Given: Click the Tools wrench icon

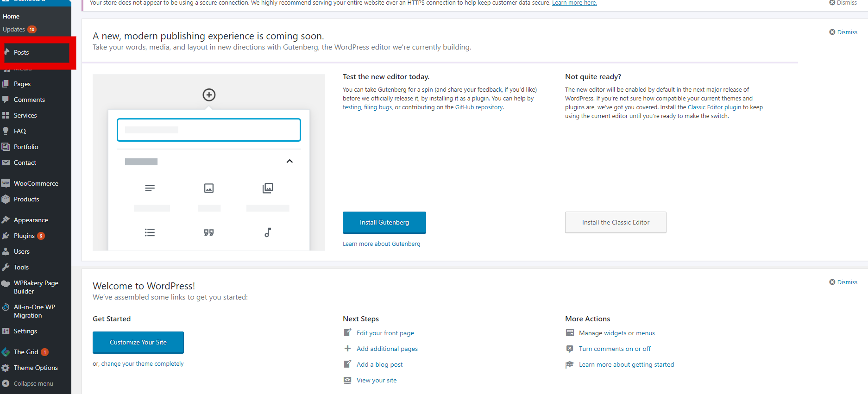Looking at the screenshot, I should (x=6, y=267).
